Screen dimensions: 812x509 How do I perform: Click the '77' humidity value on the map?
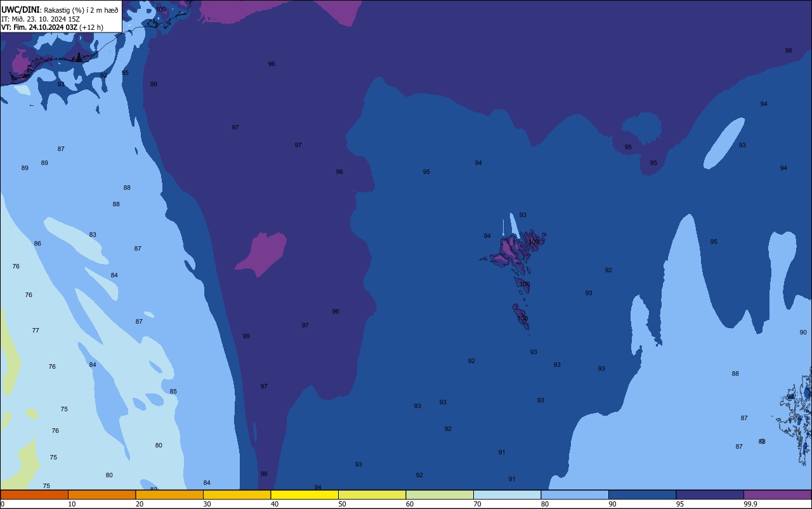[x=36, y=331]
